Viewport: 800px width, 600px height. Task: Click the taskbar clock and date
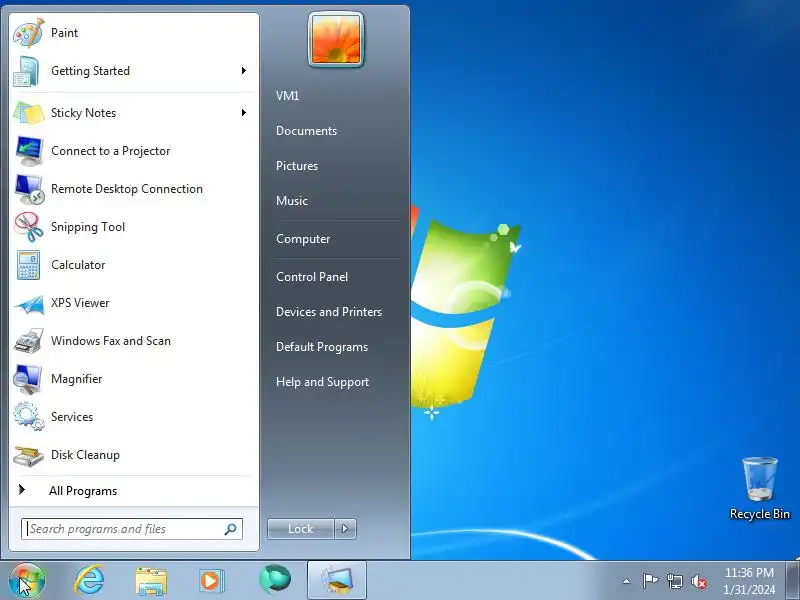point(749,581)
